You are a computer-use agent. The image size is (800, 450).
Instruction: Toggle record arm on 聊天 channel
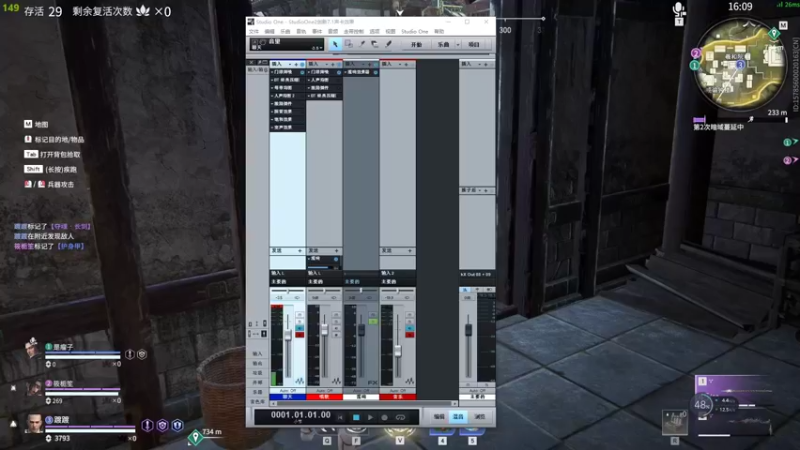pos(299,335)
